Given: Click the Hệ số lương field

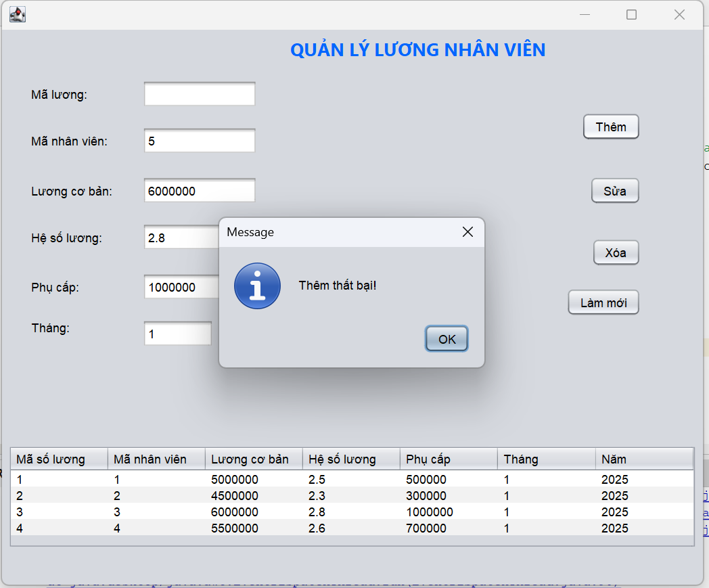Looking at the screenshot, I should click(182, 237).
